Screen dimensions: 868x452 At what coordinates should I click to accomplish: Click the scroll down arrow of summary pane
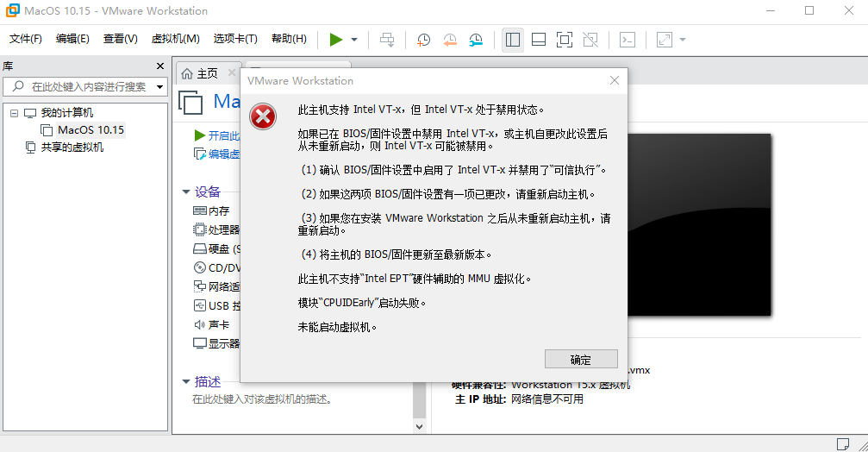pyautogui.click(x=419, y=426)
